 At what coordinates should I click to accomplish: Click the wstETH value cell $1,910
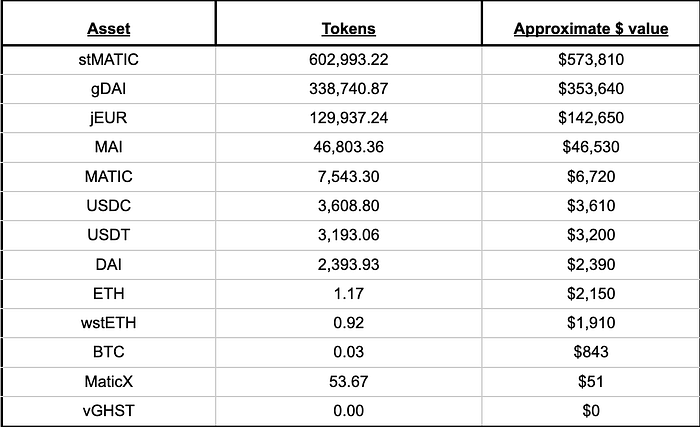click(x=591, y=322)
